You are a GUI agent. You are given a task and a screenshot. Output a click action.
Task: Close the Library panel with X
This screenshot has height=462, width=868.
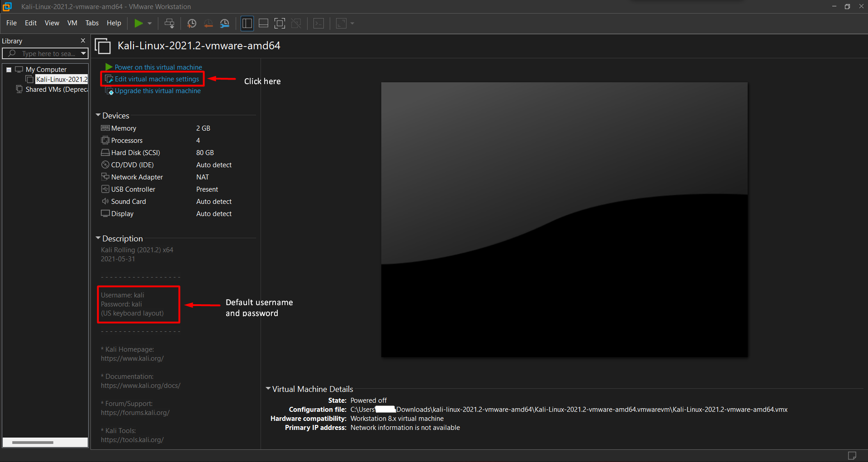point(83,41)
